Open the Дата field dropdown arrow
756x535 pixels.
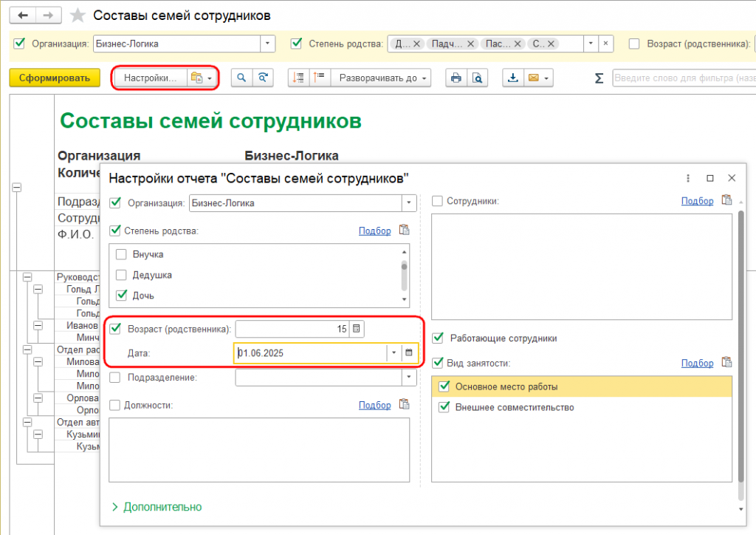[x=394, y=352]
